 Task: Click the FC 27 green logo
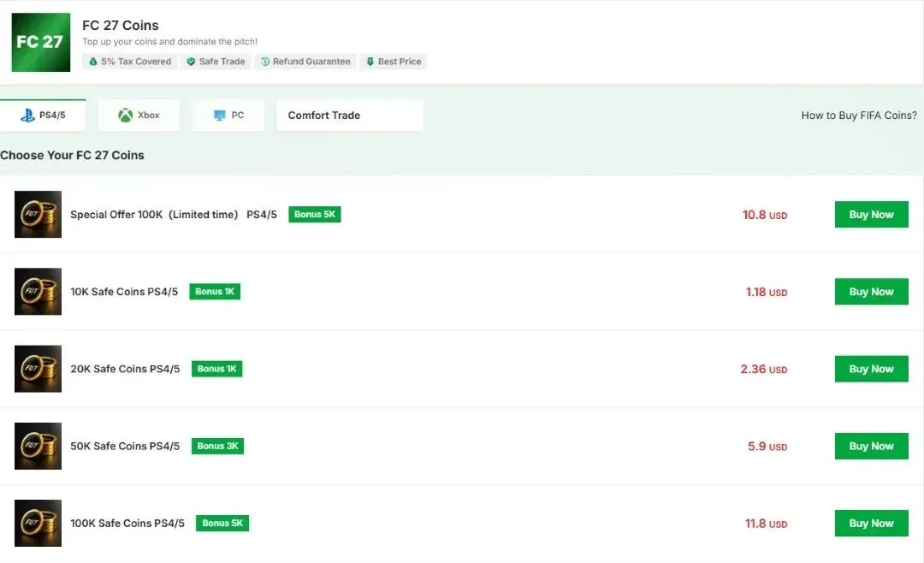pyautogui.click(x=41, y=43)
